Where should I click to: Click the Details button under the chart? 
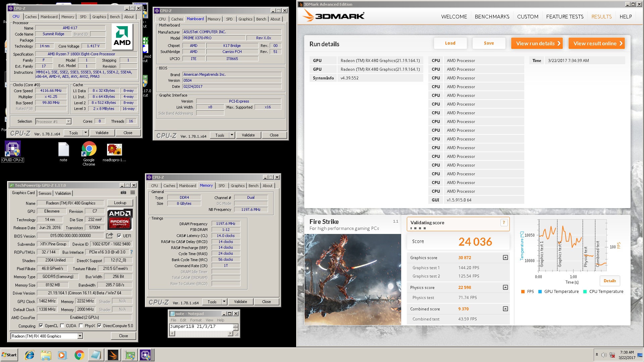pos(610,281)
